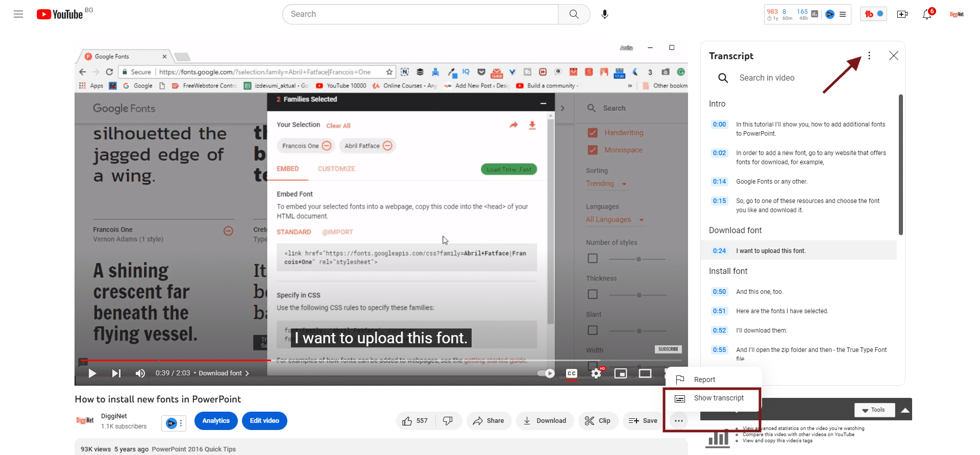Open the player settings gear
980x455 pixels.
[596, 373]
